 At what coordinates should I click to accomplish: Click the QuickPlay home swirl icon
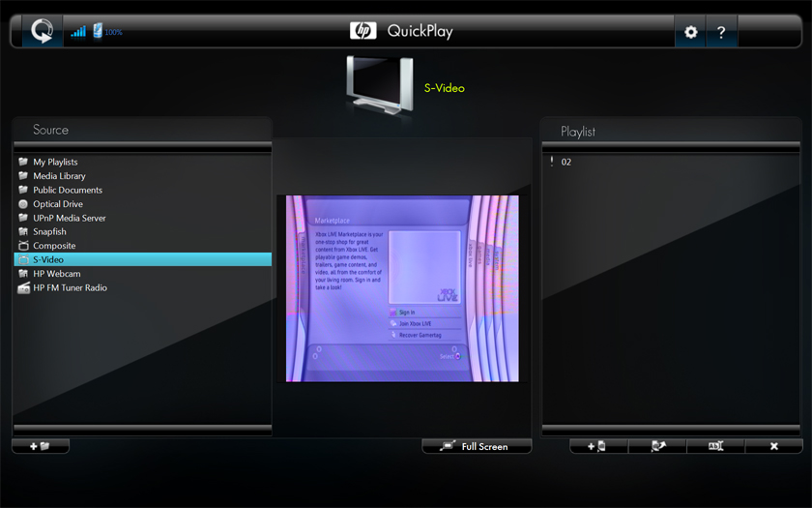pyautogui.click(x=42, y=31)
